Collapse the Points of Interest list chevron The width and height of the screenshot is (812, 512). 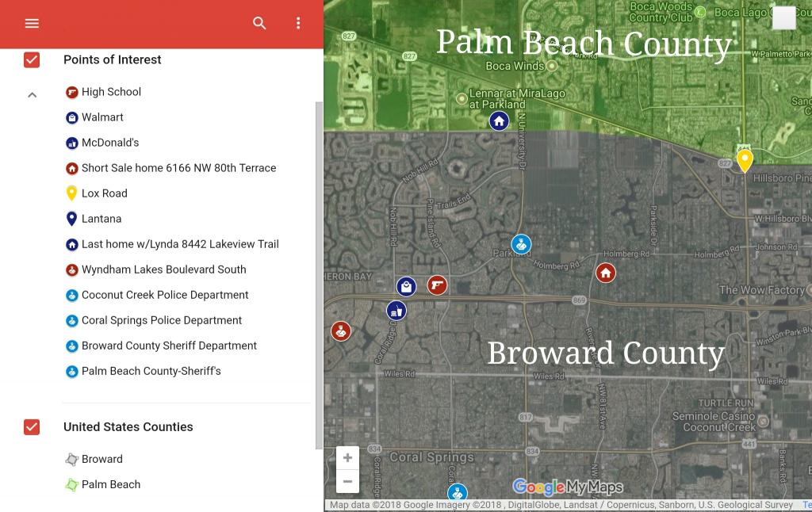[32, 95]
